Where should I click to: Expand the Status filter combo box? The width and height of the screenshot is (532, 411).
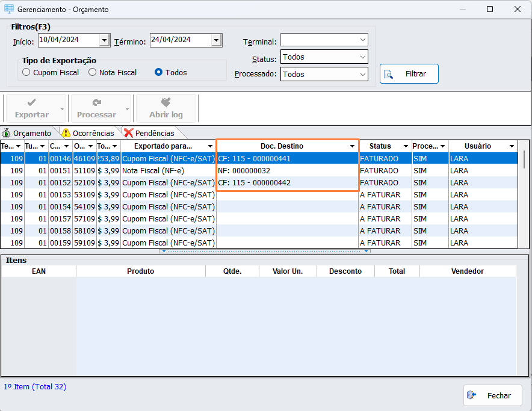tap(362, 57)
